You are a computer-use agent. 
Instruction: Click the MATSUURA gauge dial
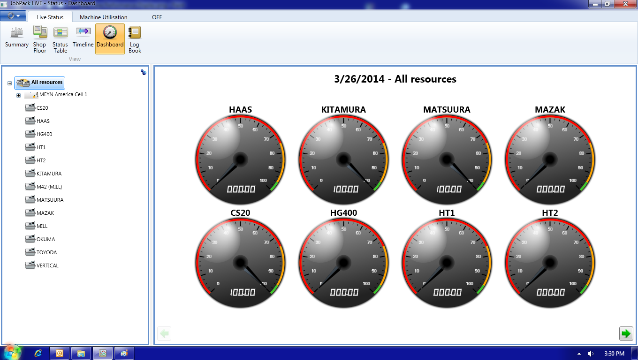click(x=447, y=159)
